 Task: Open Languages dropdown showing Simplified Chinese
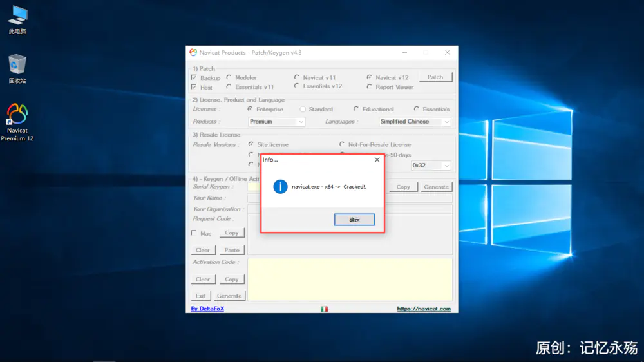[414, 122]
